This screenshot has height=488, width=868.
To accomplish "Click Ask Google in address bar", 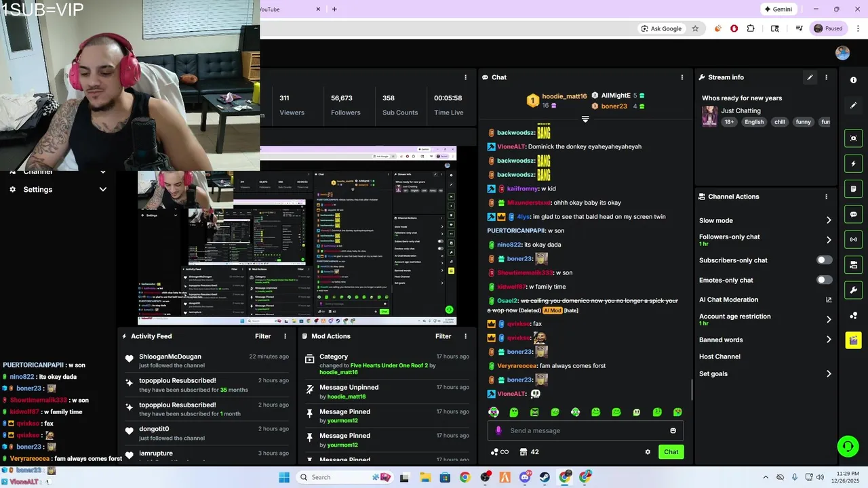I will pos(661,28).
